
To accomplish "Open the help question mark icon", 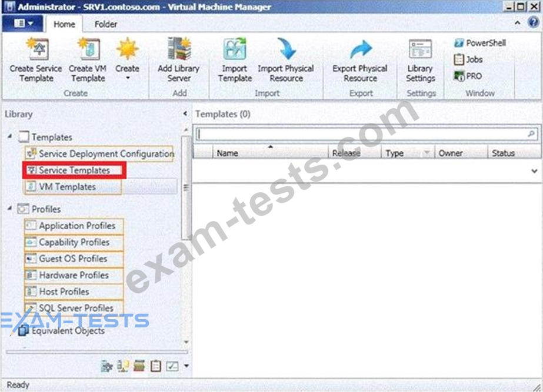I will point(534,22).
